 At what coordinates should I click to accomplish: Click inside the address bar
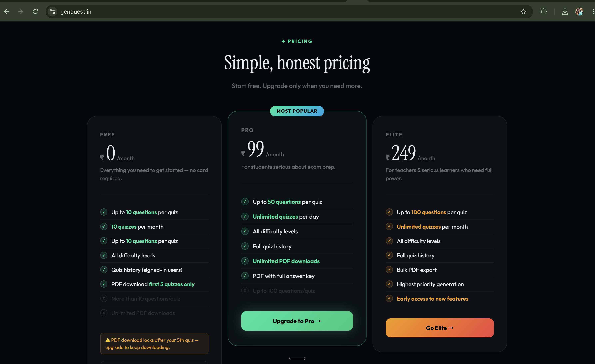pyautogui.click(x=169, y=12)
